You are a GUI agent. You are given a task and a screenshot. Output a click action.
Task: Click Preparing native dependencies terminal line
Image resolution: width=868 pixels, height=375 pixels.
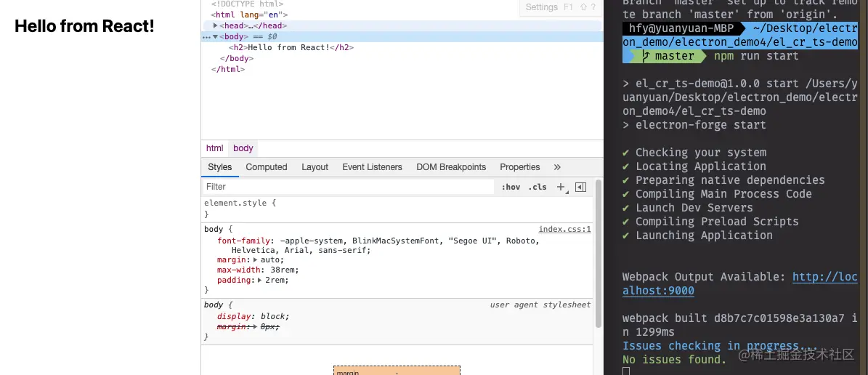[x=723, y=180]
